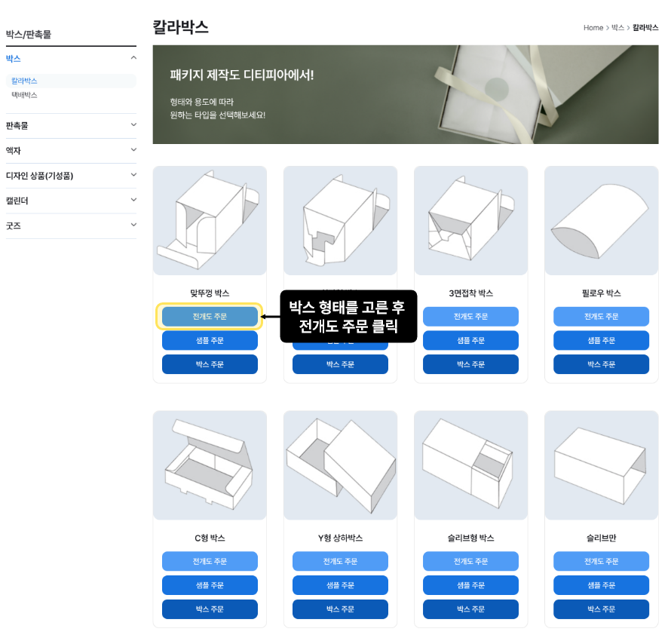Open the 맞뚜껑 박스 product image
The height and width of the screenshot is (644, 671).
click(x=210, y=220)
